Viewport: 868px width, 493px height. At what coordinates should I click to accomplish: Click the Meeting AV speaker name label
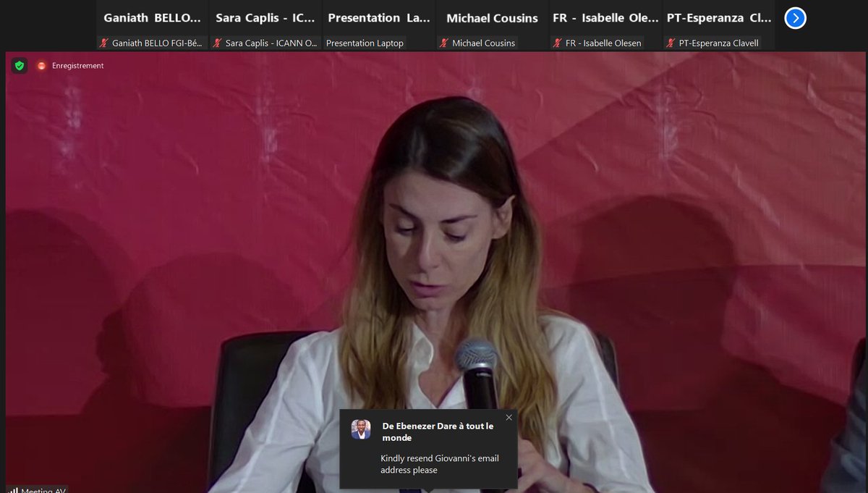pyautogui.click(x=43, y=490)
